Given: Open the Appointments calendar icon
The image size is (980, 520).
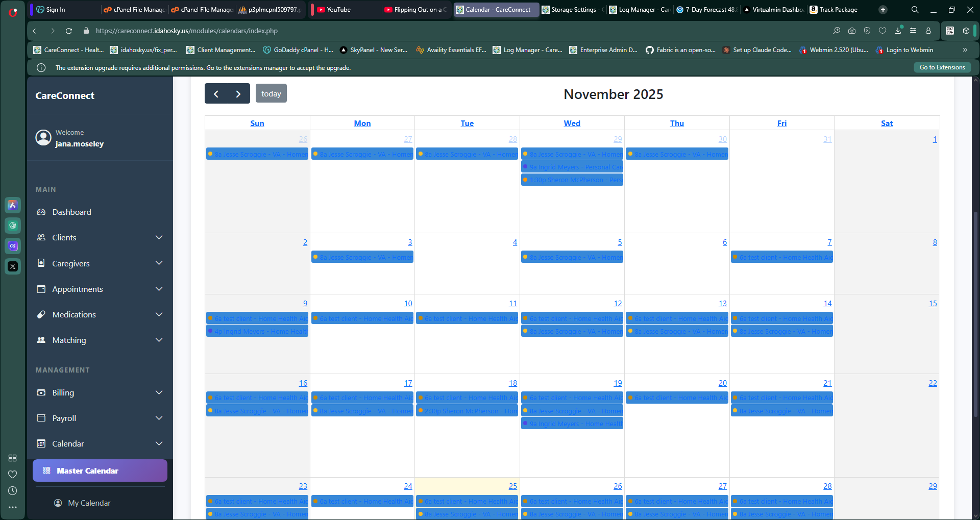Looking at the screenshot, I should click(x=42, y=288).
